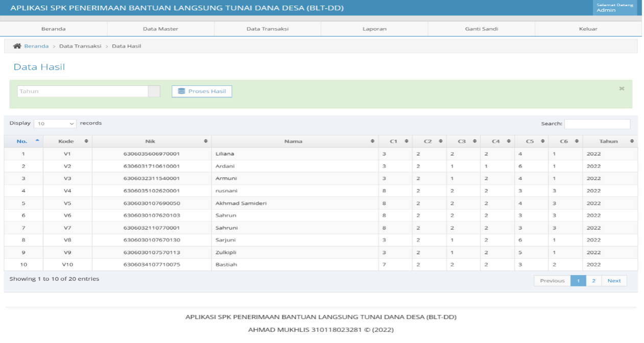
Task: Click the database icon on Proses Hasil
Action: pyautogui.click(x=181, y=91)
